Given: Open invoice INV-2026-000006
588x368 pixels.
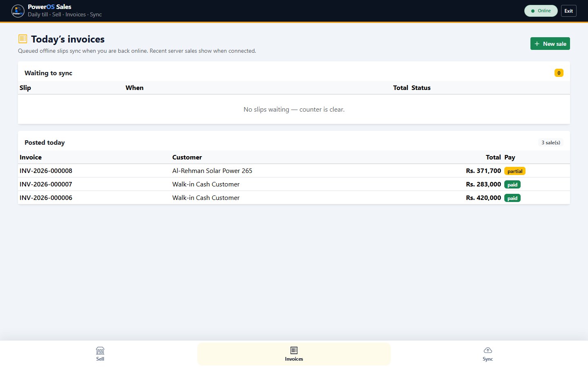Looking at the screenshot, I should (x=46, y=198).
